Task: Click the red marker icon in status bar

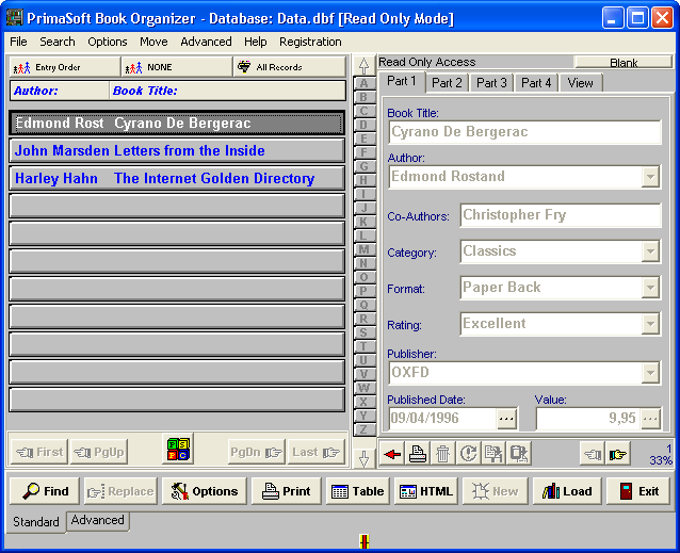Action: coord(364,541)
